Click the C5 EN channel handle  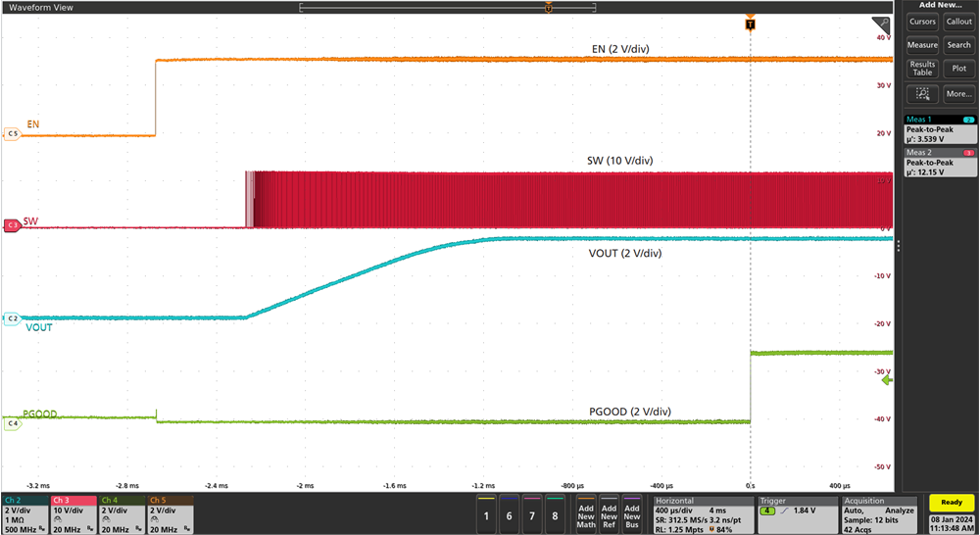coord(12,134)
